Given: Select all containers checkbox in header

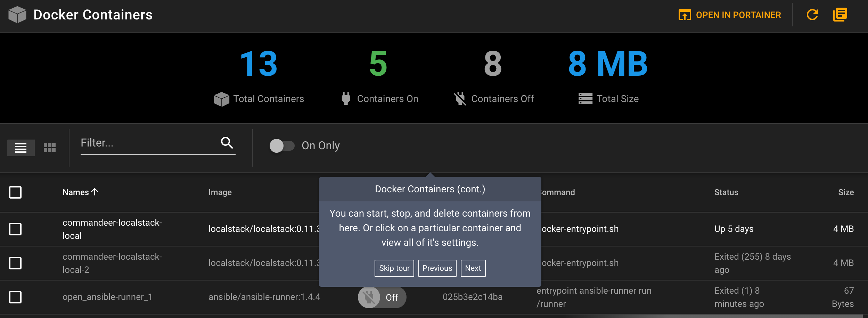Looking at the screenshot, I should [x=15, y=192].
